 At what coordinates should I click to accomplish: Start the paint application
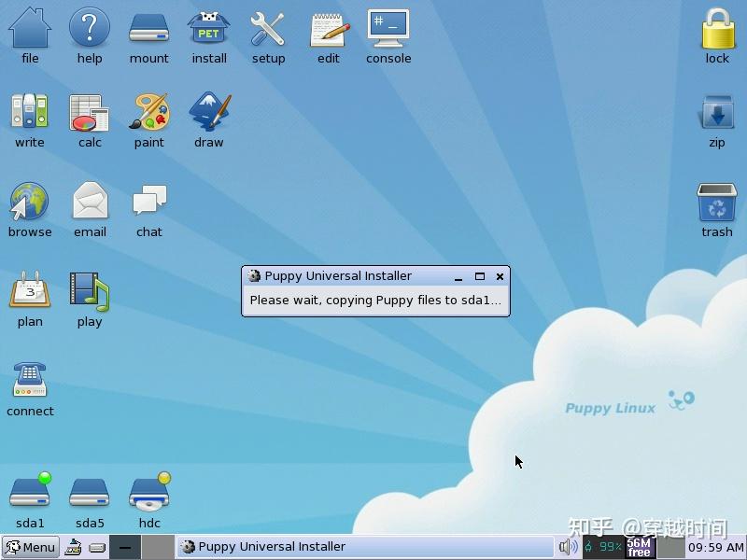point(148,114)
